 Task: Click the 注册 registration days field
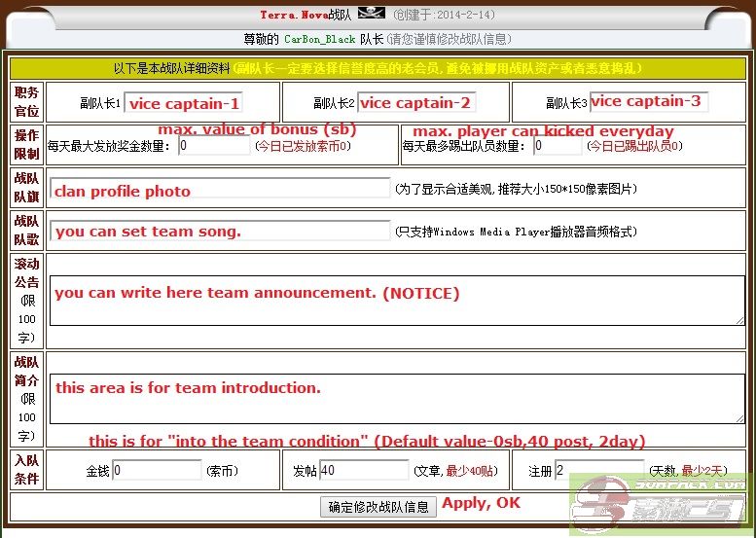point(598,471)
